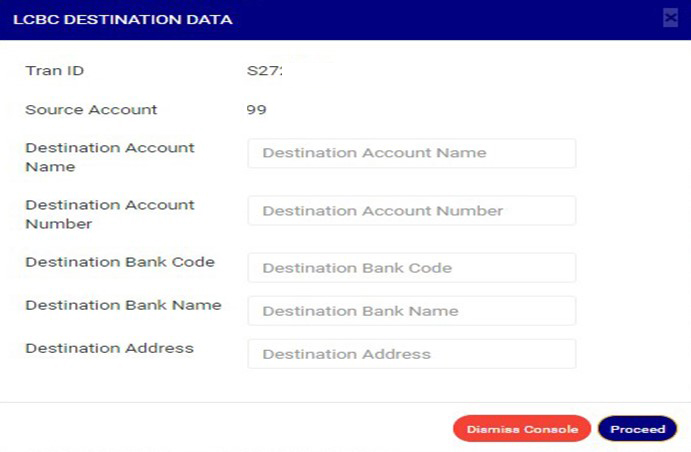This screenshot has height=452, width=691.
Task: Click the Destination Bank Name label
Action: coord(123,305)
